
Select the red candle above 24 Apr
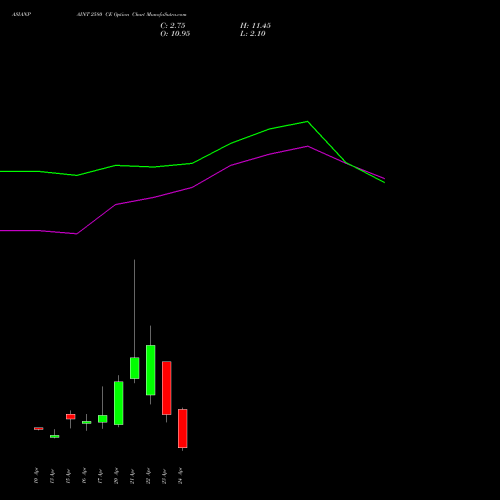[x=183, y=428]
